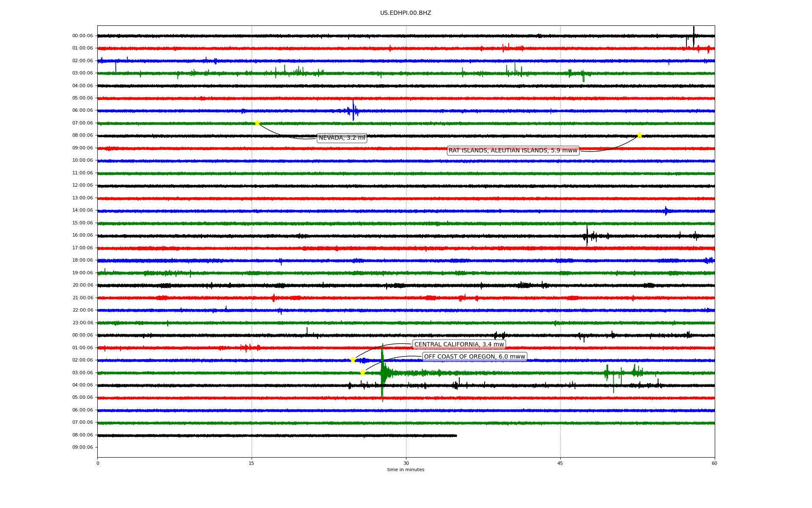Click the 12:00:06 time label on y-axis

82,185
